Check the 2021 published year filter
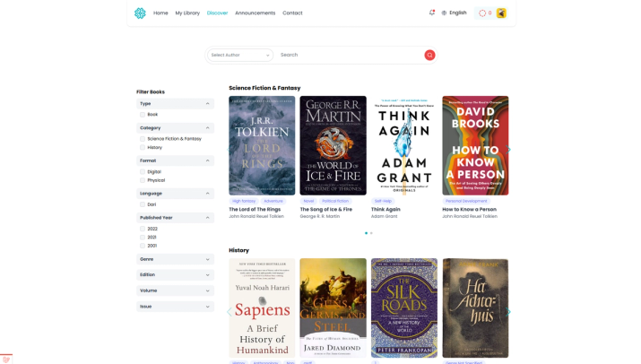 (143, 238)
